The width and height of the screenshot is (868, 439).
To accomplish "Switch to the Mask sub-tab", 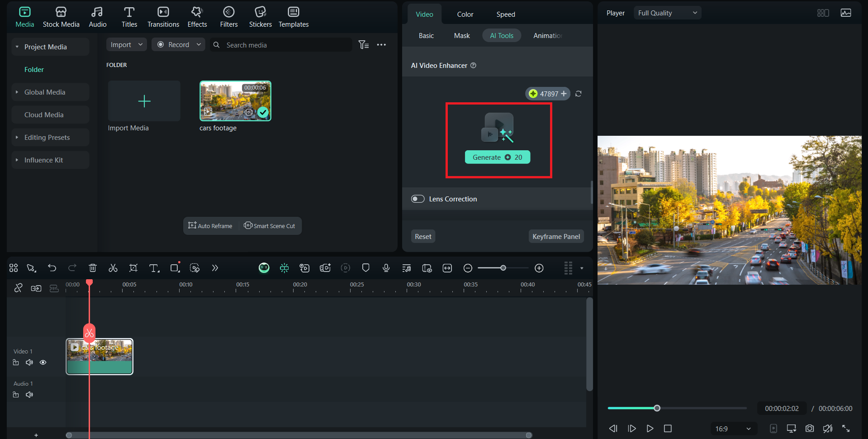I will 462,35.
